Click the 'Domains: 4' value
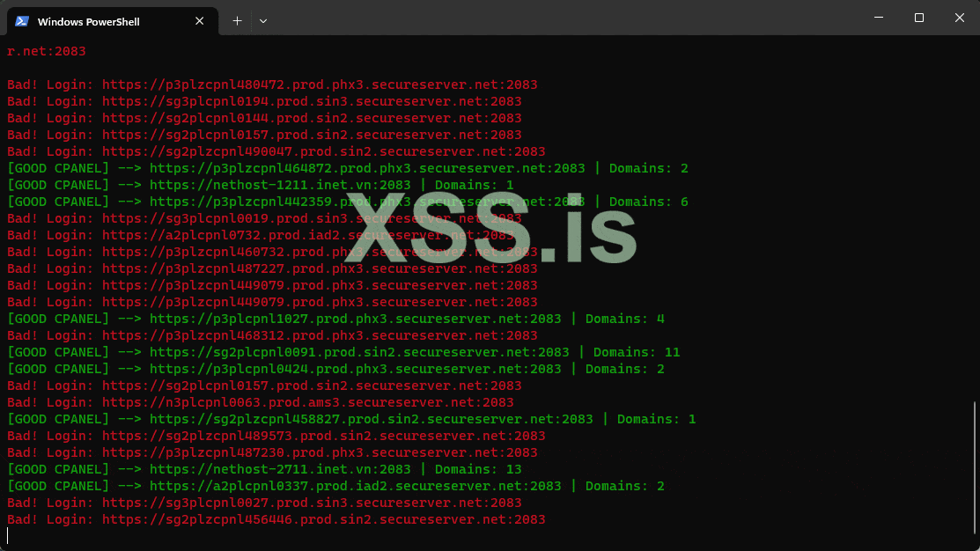 (x=625, y=320)
